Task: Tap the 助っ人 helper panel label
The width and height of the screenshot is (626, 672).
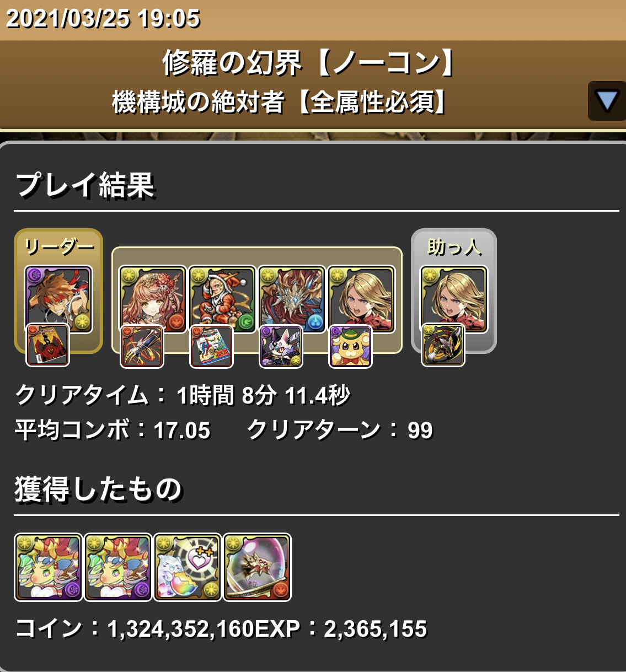Action: 454,246
